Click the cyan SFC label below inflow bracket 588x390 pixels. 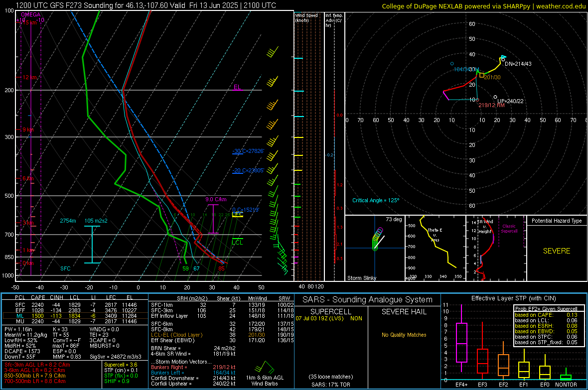pos(65,268)
